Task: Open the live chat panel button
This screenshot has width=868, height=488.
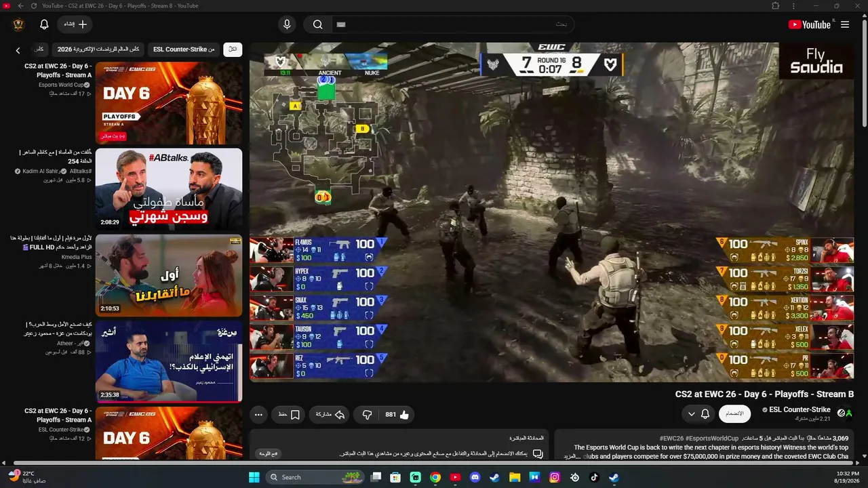Action: (269, 453)
